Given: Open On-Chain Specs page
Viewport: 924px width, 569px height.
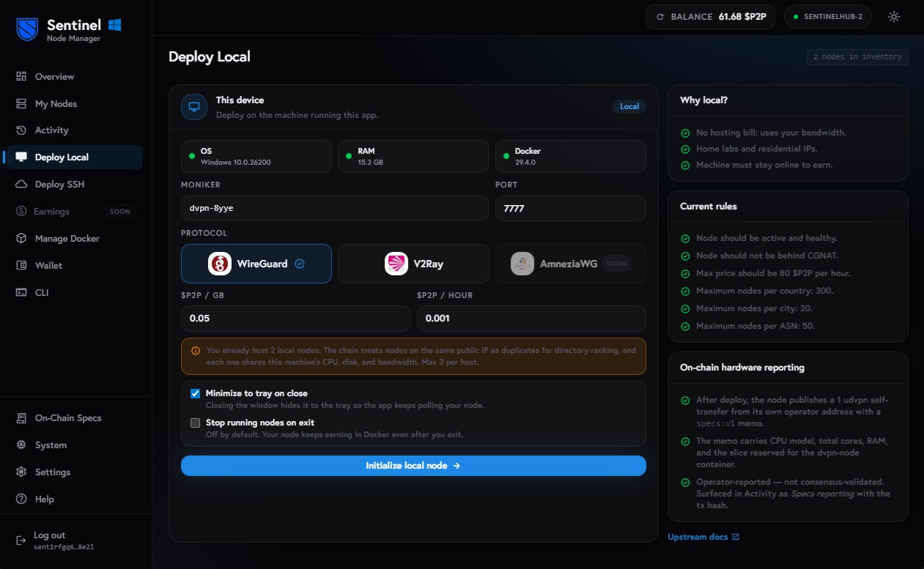Looking at the screenshot, I should coord(75,418).
